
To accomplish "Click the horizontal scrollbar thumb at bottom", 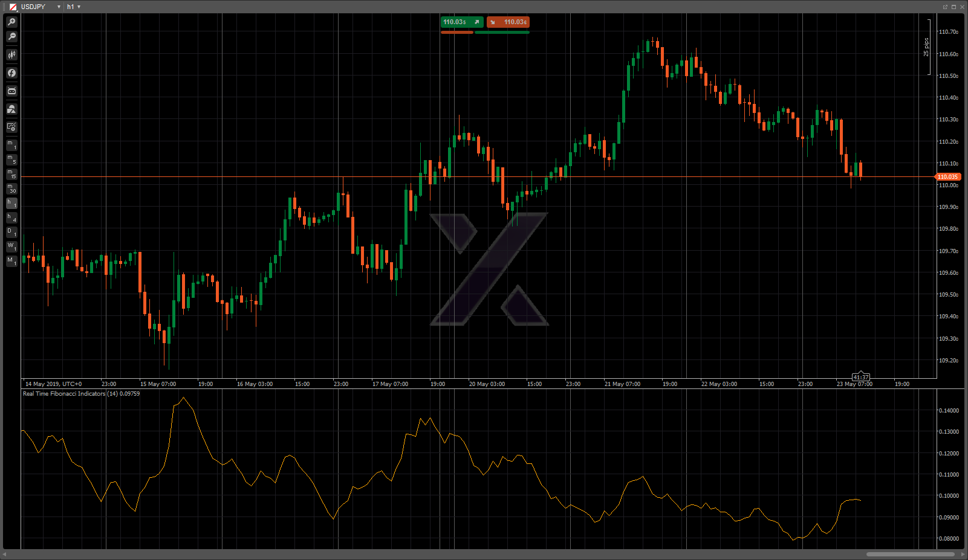I will pyautogui.click(x=910, y=554).
